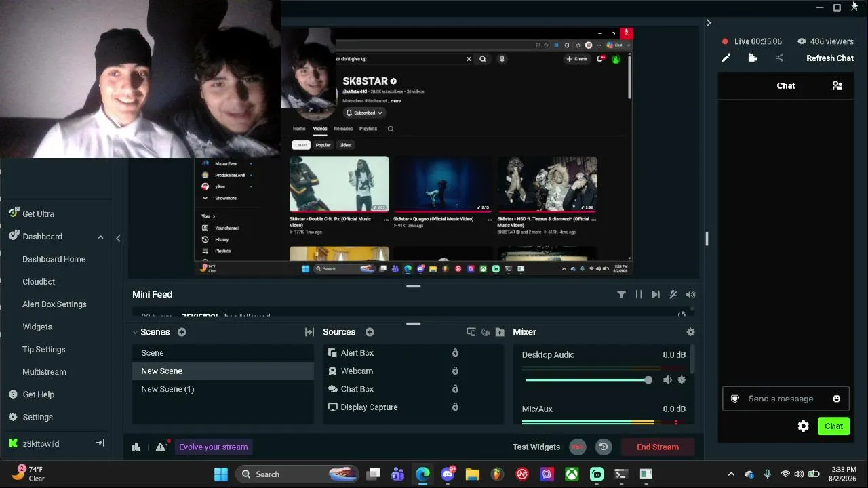
Task: Skip the current alert in Mini Feed
Action: 655,294
